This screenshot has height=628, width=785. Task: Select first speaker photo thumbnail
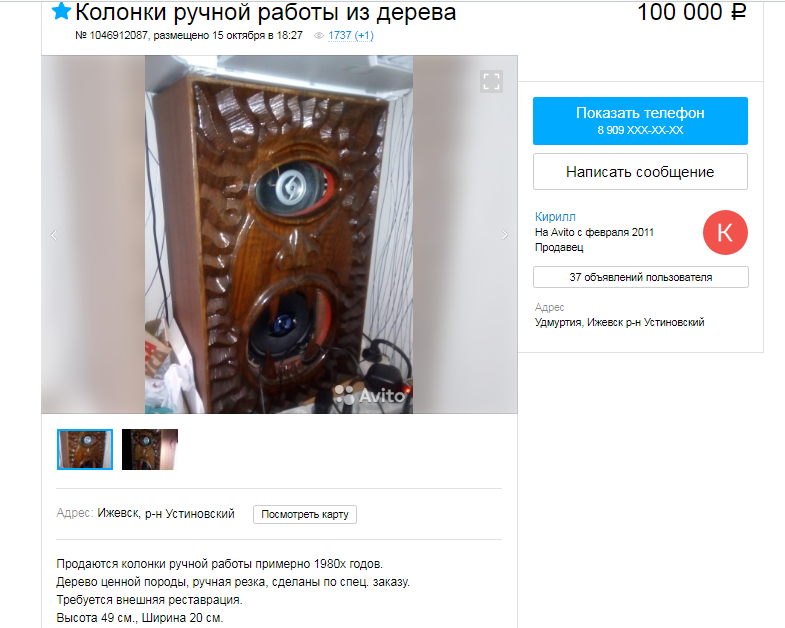point(85,449)
